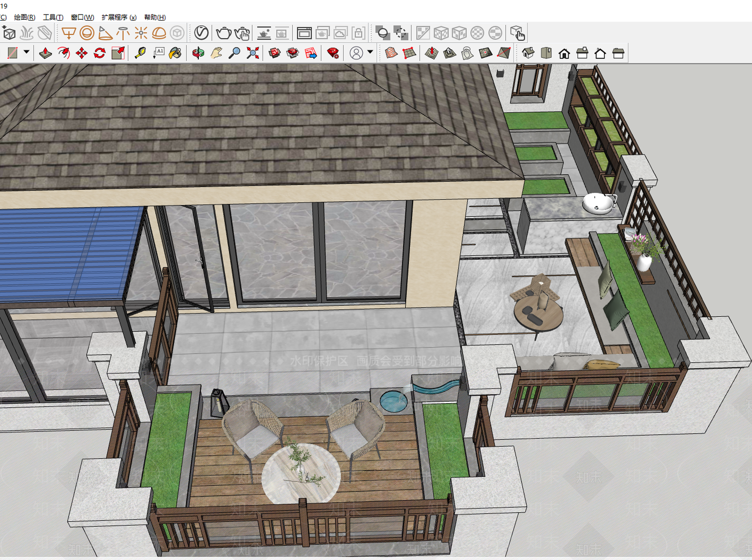Open the 绘图(R) menu
The image size is (752, 560).
coord(24,17)
